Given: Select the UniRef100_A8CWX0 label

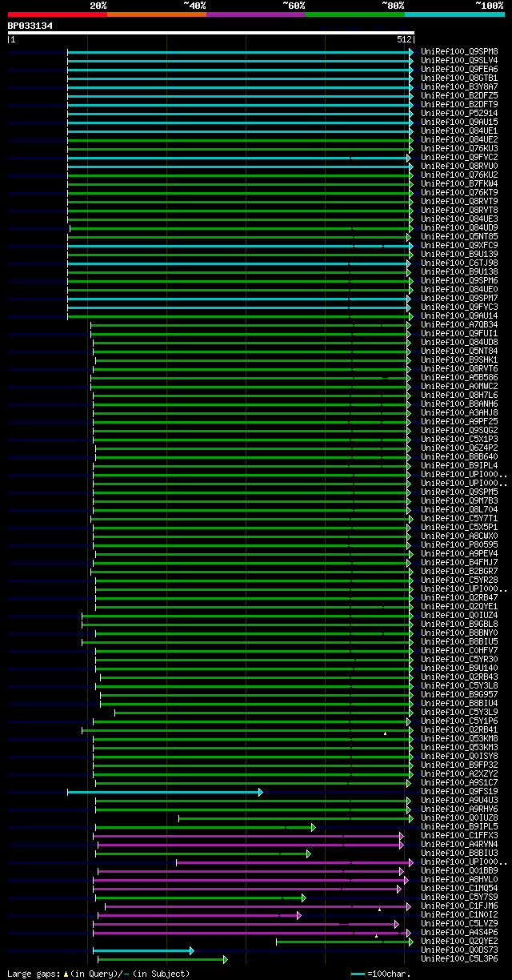Looking at the screenshot, I should coord(459,536).
